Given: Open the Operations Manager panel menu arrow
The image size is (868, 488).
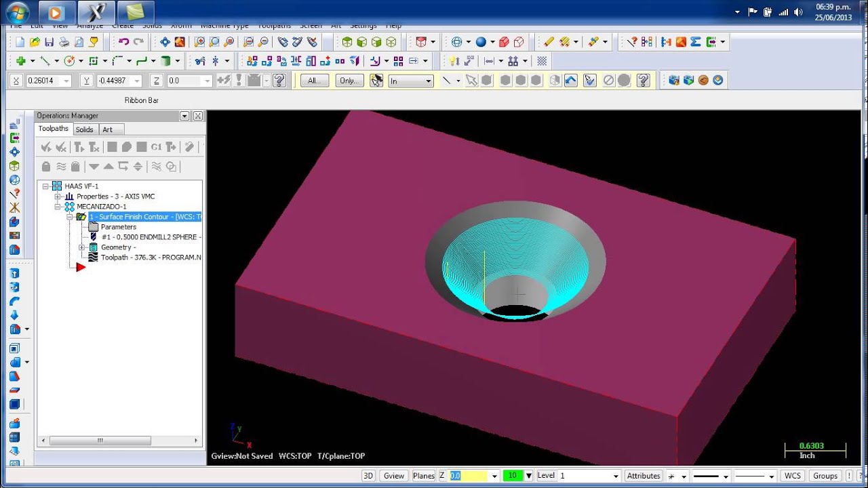Looking at the screenshot, I should 184,116.
